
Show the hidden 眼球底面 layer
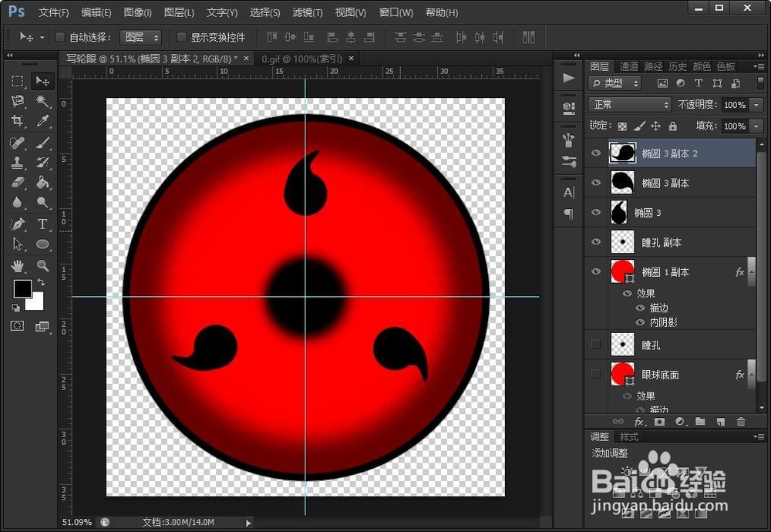[596, 374]
